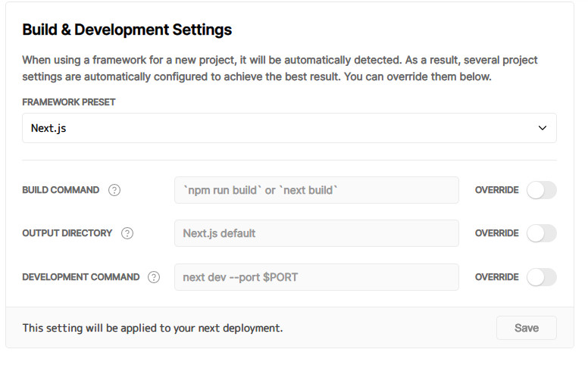Focus the Output Directory text field

316,233
